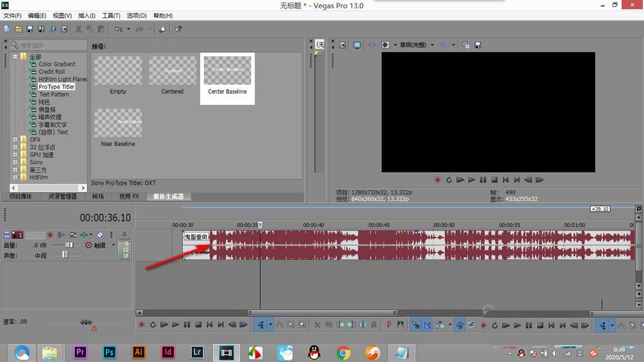The height and width of the screenshot is (362, 644).
Task: Switch to the 视频 FX tab
Action: tap(129, 196)
